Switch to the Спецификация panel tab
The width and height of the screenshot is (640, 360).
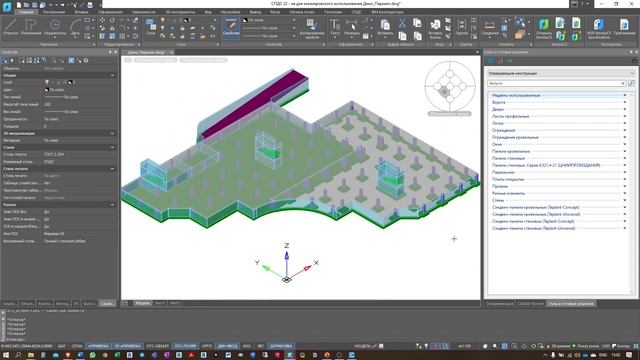[499, 304]
